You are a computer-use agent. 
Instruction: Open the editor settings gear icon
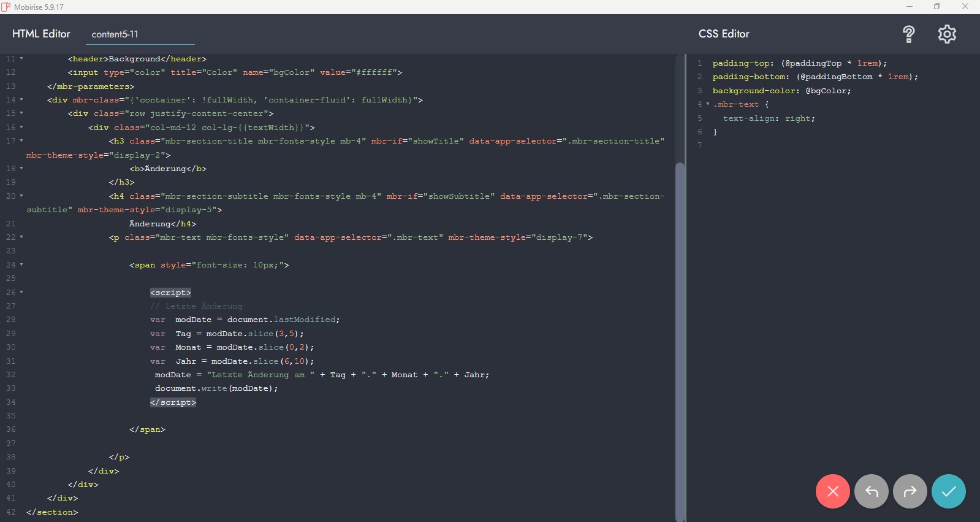(947, 34)
